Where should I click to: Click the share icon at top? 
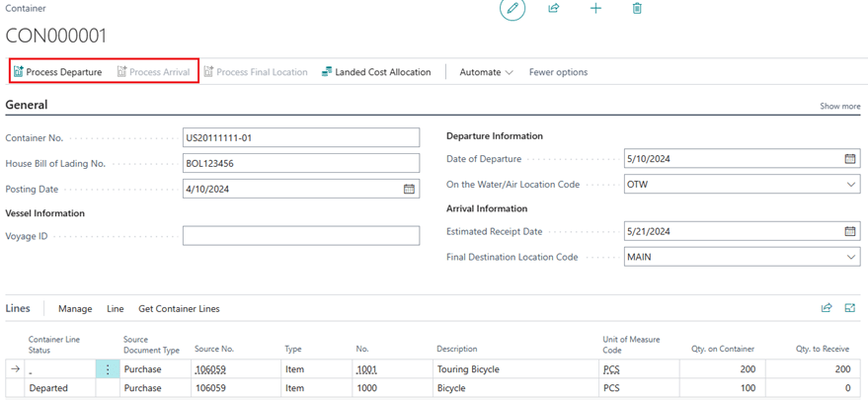point(554,9)
